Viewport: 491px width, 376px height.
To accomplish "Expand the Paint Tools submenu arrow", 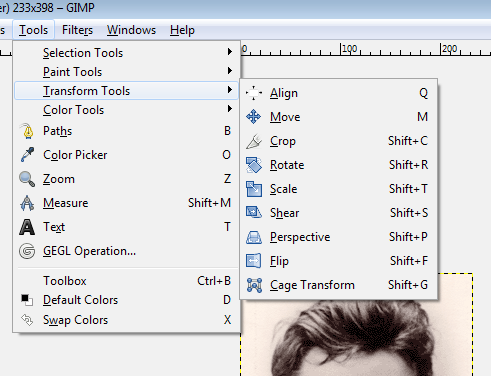I will pyautogui.click(x=230, y=71).
